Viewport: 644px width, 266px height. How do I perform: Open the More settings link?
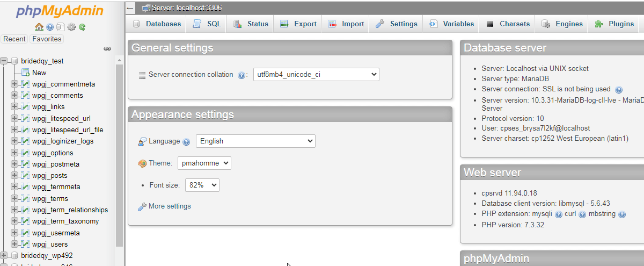pyautogui.click(x=170, y=206)
